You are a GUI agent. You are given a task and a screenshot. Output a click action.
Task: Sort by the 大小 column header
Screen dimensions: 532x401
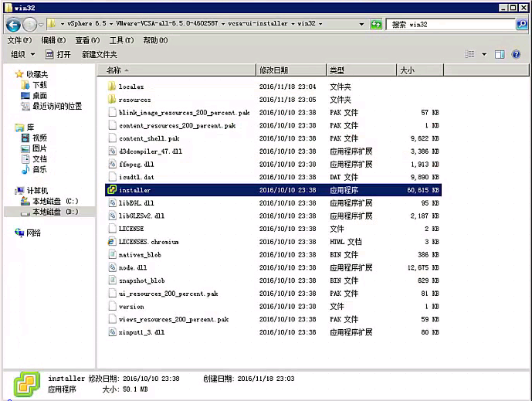click(x=420, y=70)
